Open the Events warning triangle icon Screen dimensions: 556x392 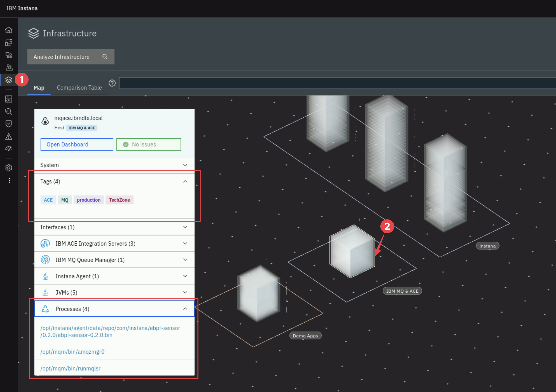coord(9,136)
